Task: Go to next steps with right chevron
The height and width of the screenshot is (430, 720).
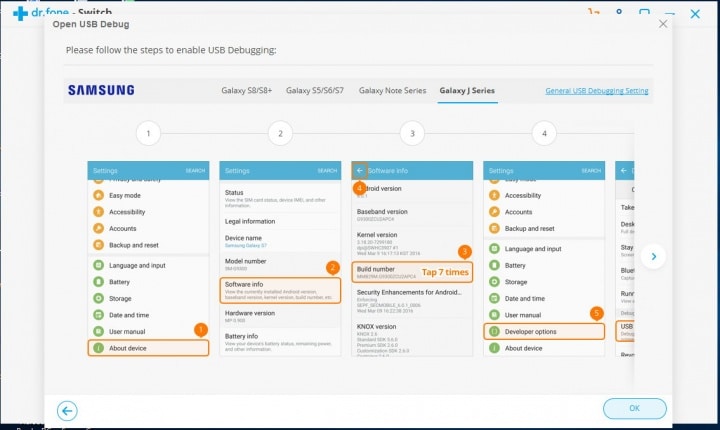Action: [652, 256]
